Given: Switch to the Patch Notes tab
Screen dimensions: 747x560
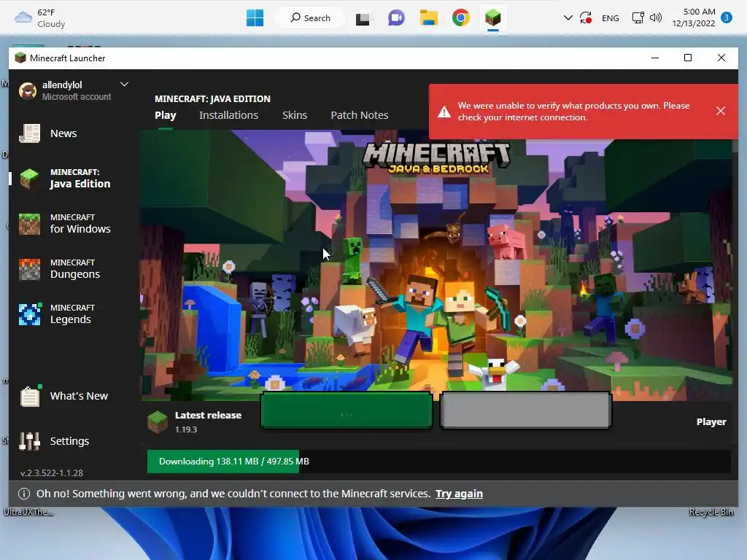Looking at the screenshot, I should click(359, 115).
